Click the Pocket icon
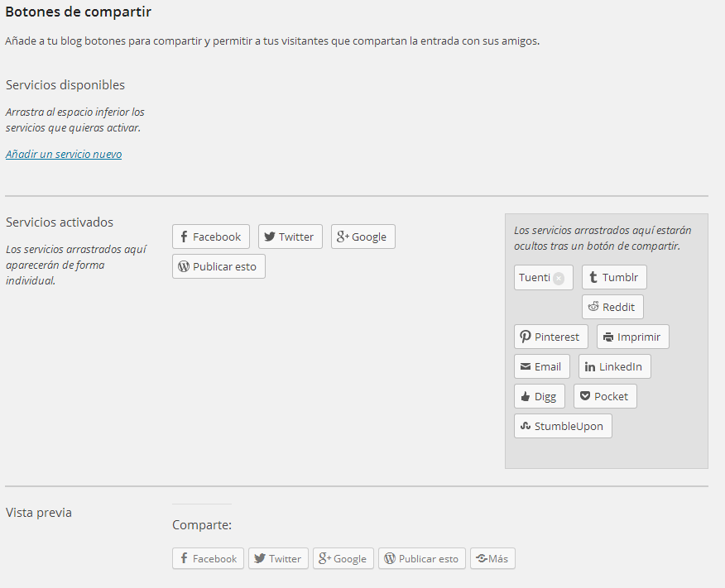The width and height of the screenshot is (725, 588). pyautogui.click(x=585, y=396)
